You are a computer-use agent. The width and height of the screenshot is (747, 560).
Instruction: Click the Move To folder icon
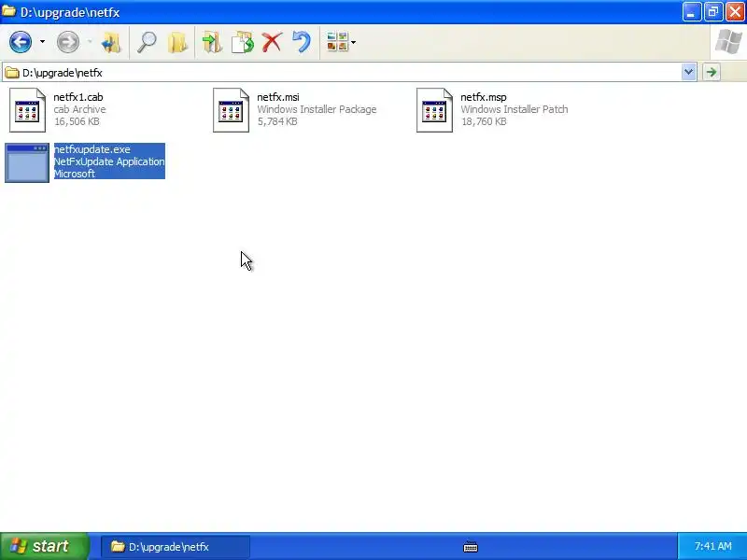(x=212, y=42)
